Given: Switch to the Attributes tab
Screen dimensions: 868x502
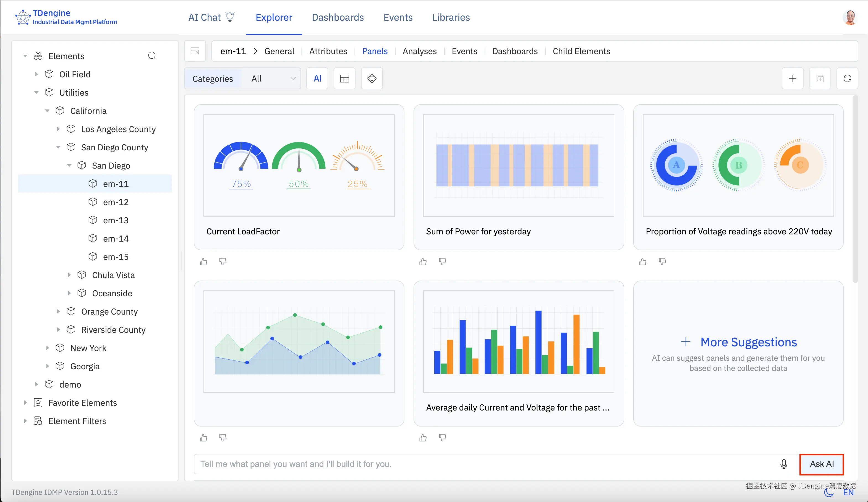Looking at the screenshot, I should coord(328,51).
